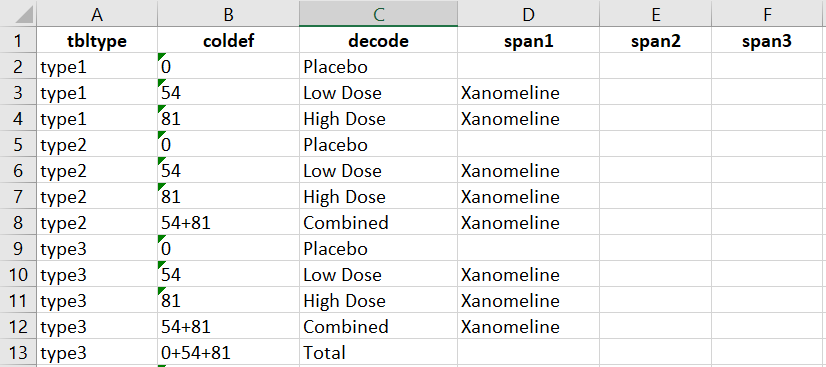Click the span3 header cell
Viewport: 826px width, 367px height.
pos(768,41)
